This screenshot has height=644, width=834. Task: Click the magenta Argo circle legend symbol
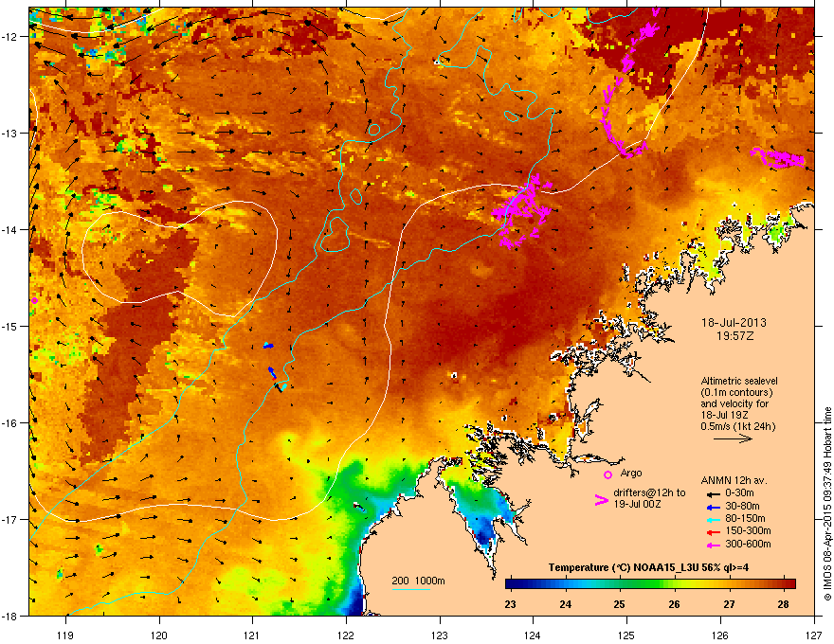pos(607,474)
